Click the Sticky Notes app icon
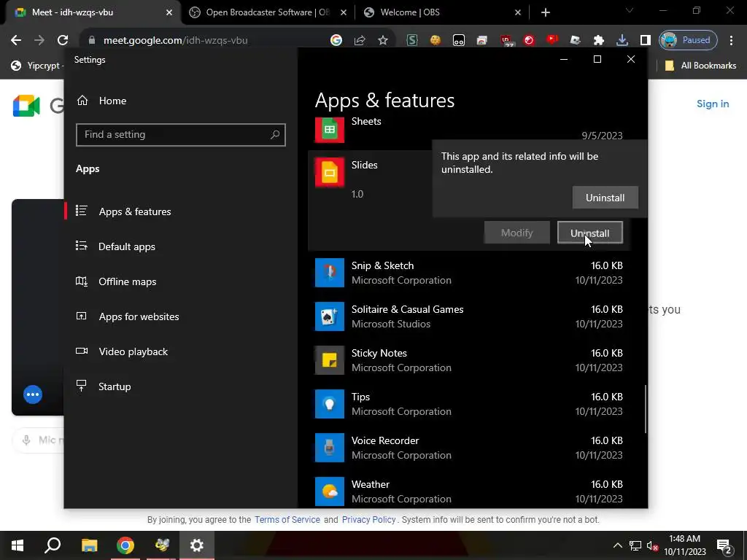 point(329,360)
